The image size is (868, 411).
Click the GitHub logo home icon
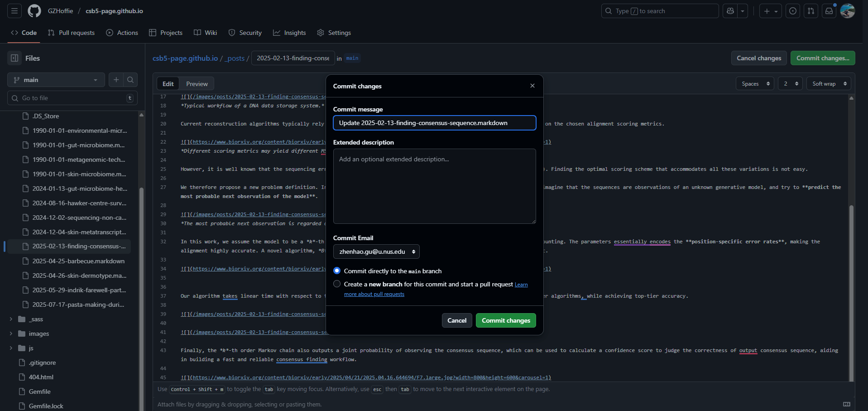point(34,11)
